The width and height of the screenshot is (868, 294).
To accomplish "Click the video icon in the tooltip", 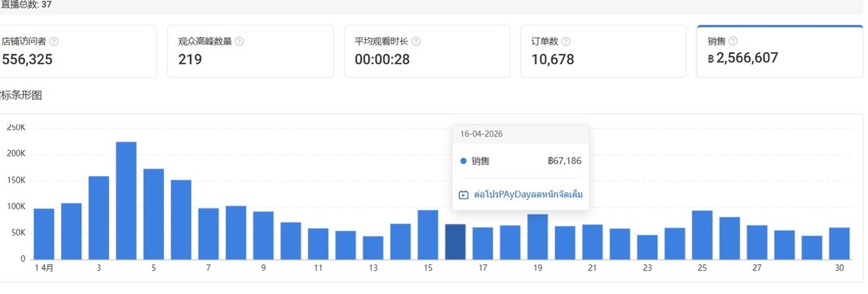I will tap(464, 195).
